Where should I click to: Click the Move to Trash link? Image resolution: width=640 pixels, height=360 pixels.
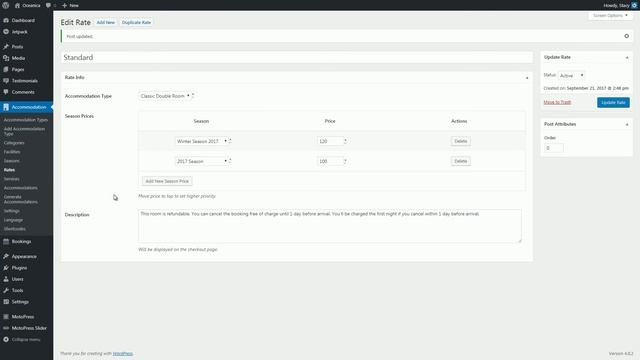tap(557, 102)
